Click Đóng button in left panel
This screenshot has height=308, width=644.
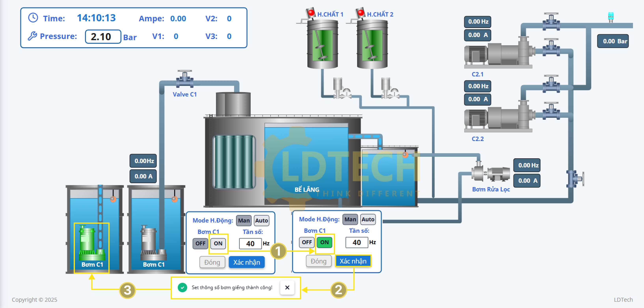coord(212,262)
